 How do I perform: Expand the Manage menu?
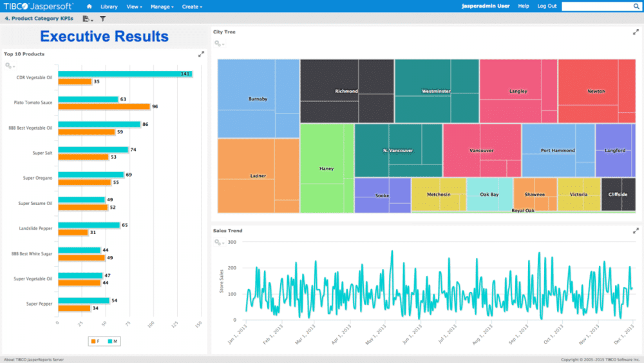tap(162, 6)
